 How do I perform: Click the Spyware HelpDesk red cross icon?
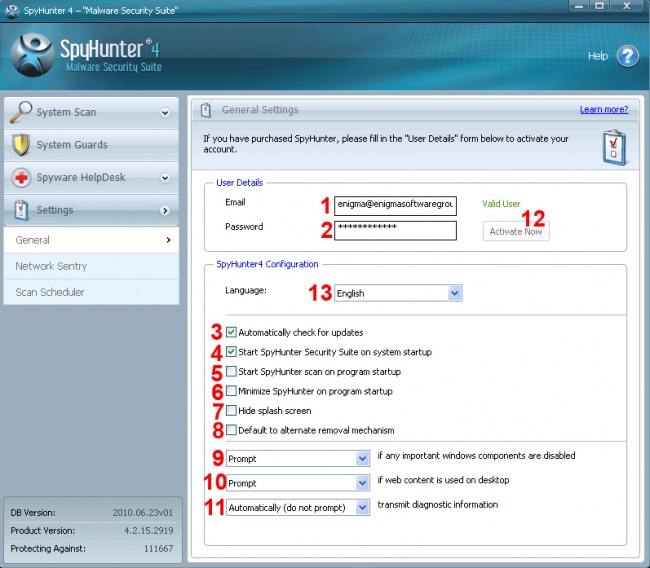[21, 178]
